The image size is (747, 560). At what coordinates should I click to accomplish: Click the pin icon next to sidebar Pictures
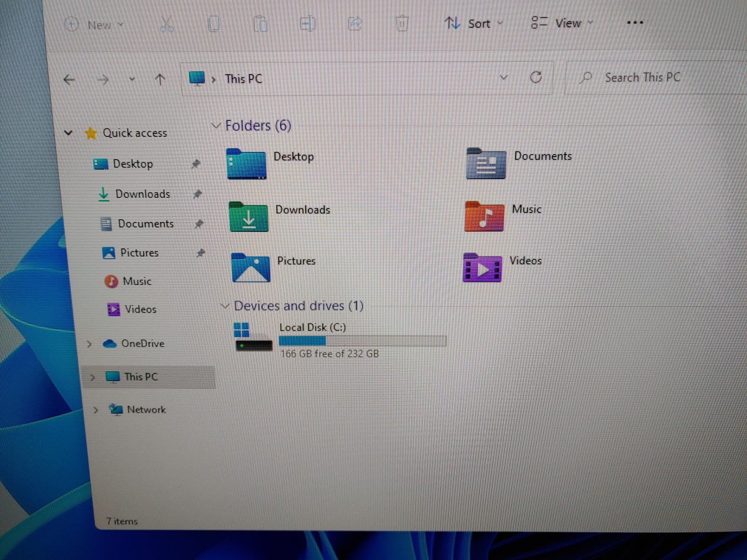coord(201,253)
